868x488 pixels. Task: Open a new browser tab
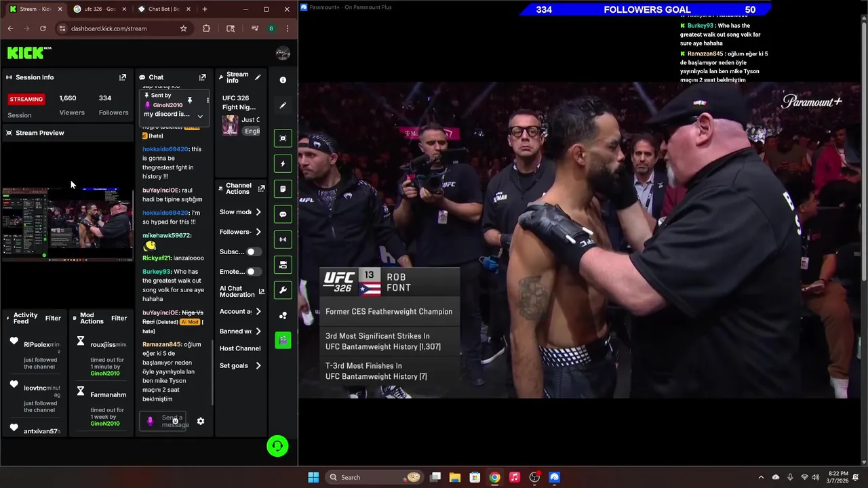tap(205, 9)
